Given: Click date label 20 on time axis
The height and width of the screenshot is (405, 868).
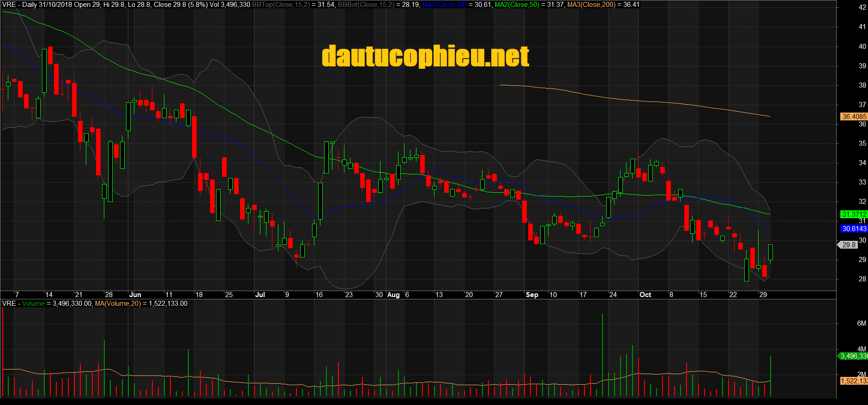Looking at the screenshot, I should tap(469, 295).
